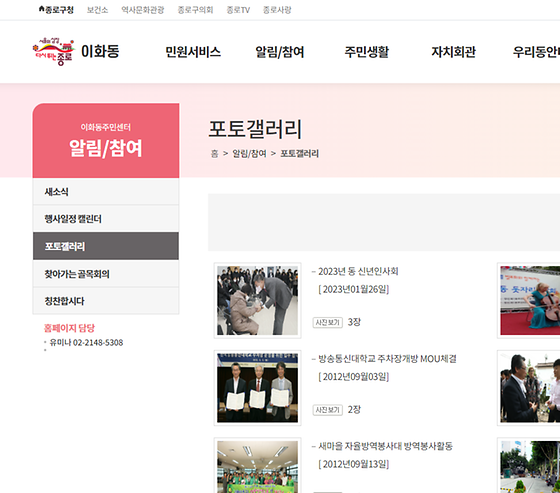Screen dimensions: 560x493
Task: Open the 새마을 자율방역봉사대 방역봉사활동 thumbnail
Action: pos(257,465)
